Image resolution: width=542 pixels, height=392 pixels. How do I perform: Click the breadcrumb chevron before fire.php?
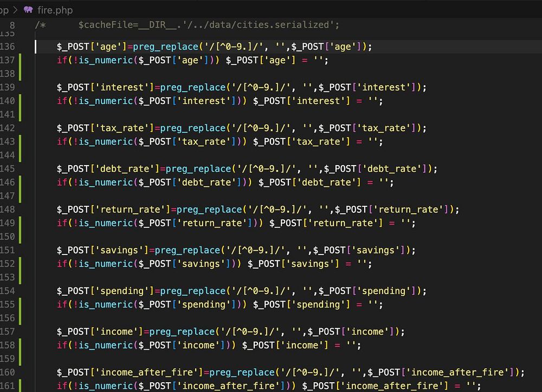pyautogui.click(x=15, y=10)
